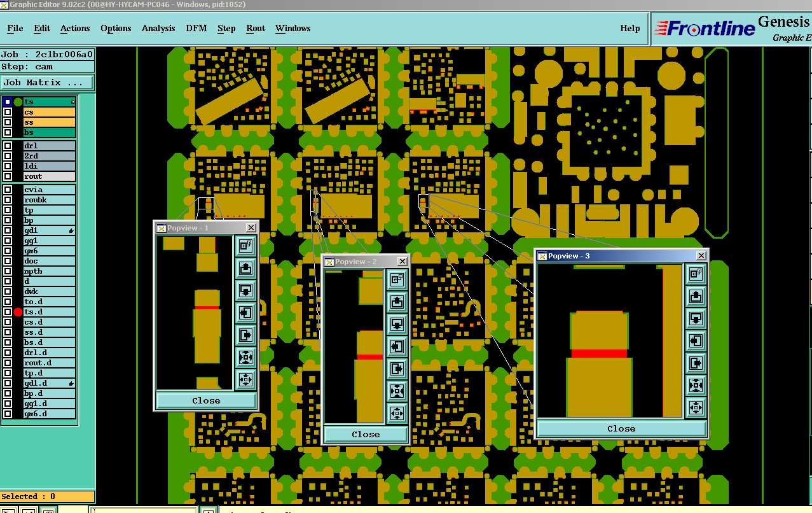The width and height of the screenshot is (812, 513).
Task: Click Close in Popview - 3
Action: [x=621, y=428]
